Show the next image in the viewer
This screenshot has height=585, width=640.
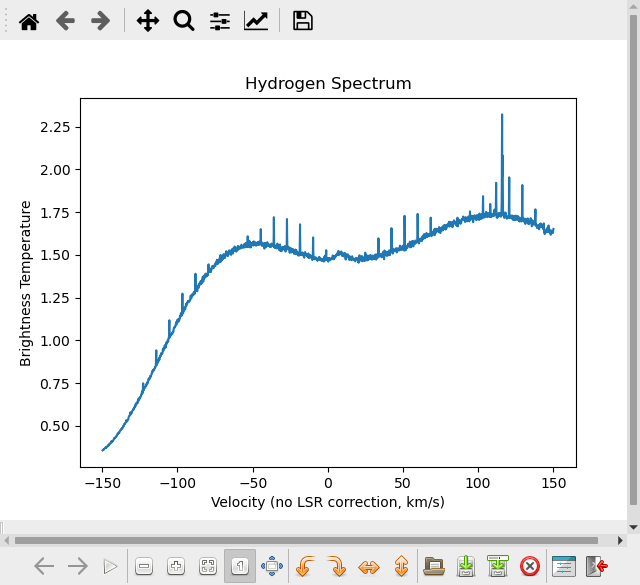tap(78, 566)
